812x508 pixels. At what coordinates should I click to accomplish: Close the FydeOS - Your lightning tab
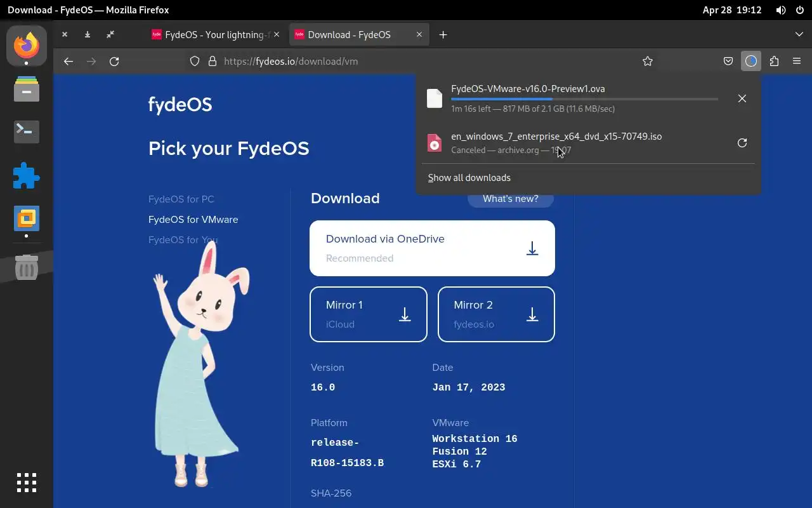[276, 35]
